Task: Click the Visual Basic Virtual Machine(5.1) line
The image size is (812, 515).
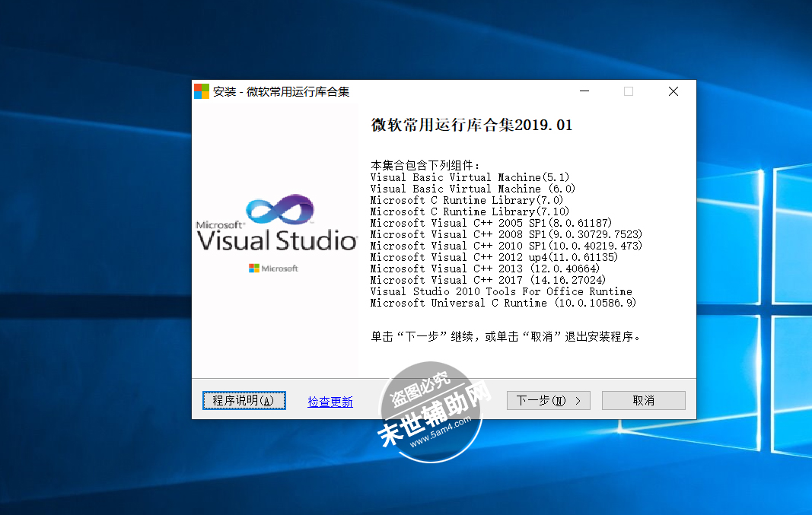Action: click(x=470, y=177)
